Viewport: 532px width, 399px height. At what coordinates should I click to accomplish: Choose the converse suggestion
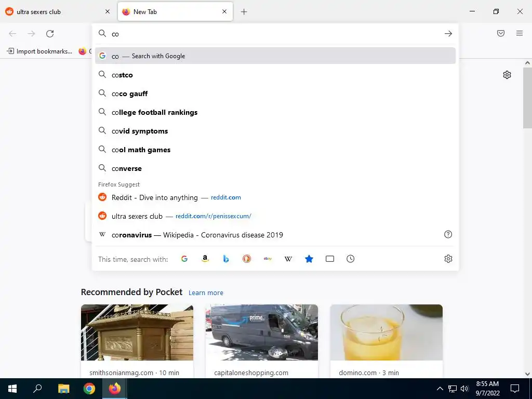(275, 168)
